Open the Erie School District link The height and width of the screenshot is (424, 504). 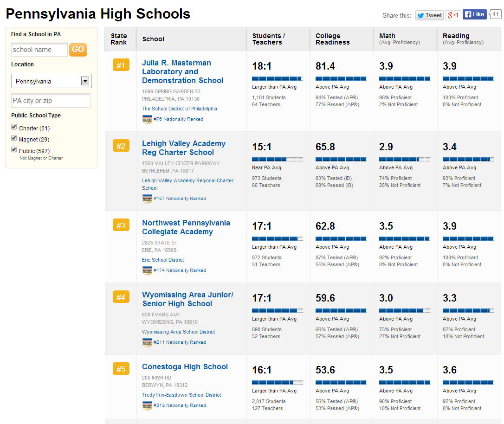[x=163, y=260]
